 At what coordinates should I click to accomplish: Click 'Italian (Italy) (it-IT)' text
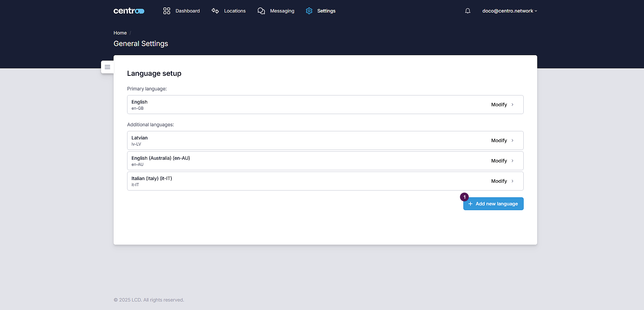tap(152, 178)
